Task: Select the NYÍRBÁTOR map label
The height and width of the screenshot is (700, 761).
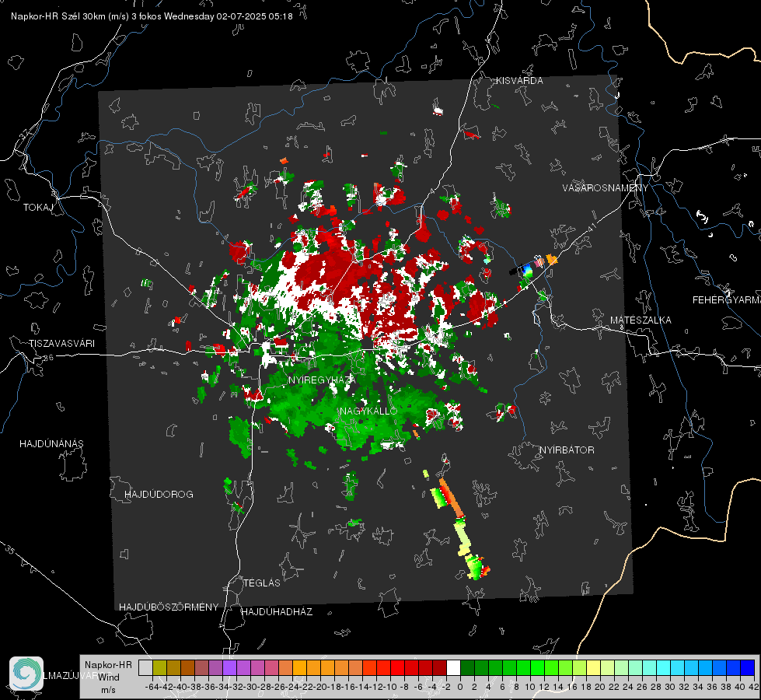Action: tap(567, 450)
